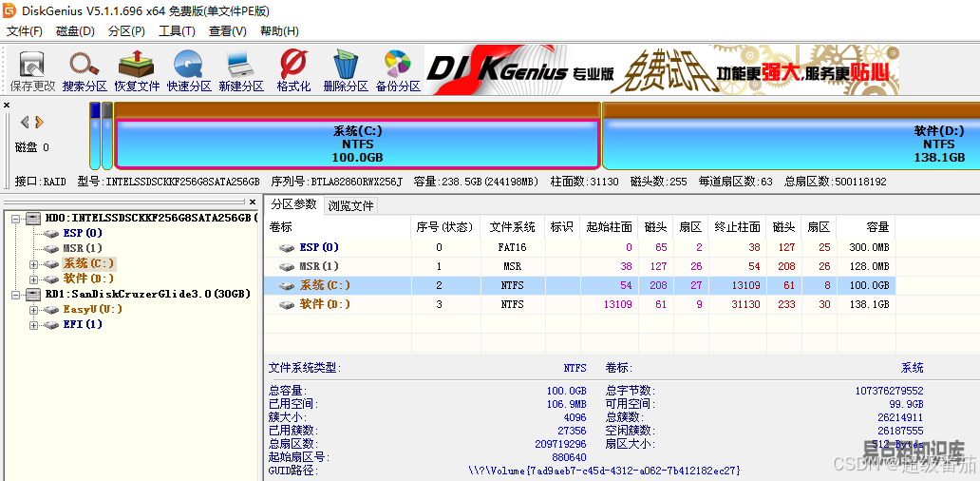
Task: Select the 格式化 format tool
Action: (293, 71)
